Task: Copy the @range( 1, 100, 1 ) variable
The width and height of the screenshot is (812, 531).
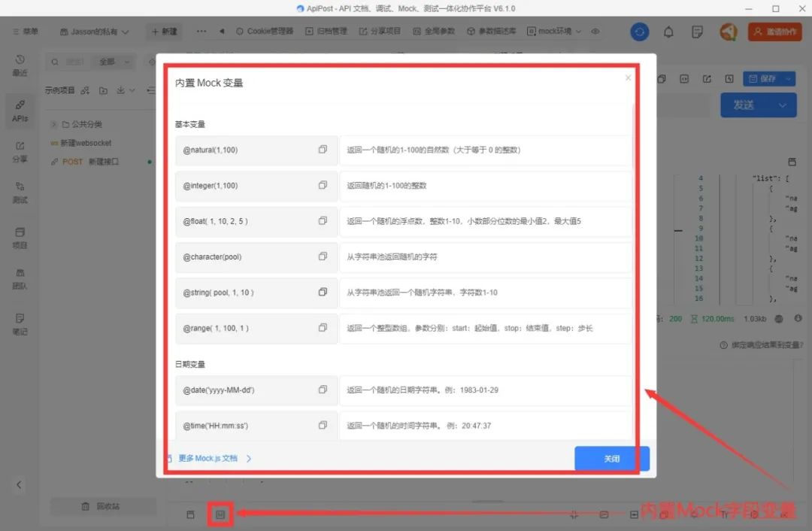Action: click(x=323, y=328)
